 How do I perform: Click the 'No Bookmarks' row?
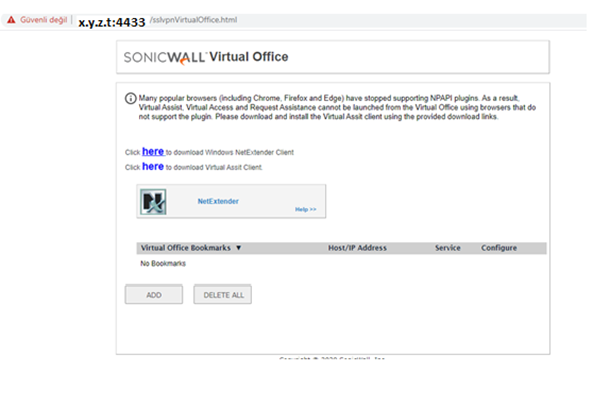[x=163, y=263]
